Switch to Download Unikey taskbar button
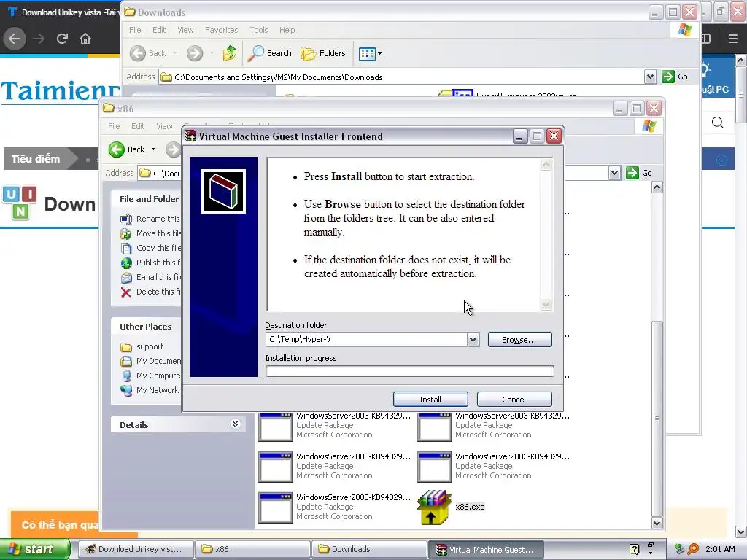 (x=135, y=549)
